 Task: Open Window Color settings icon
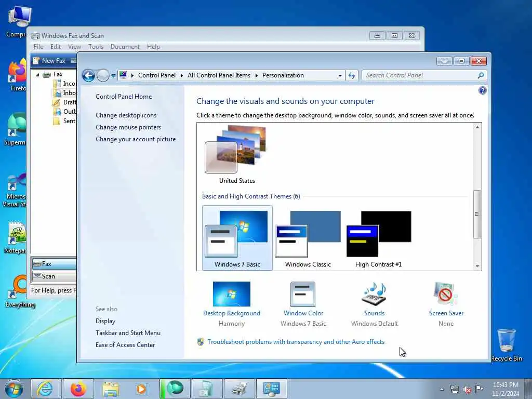coord(303,294)
